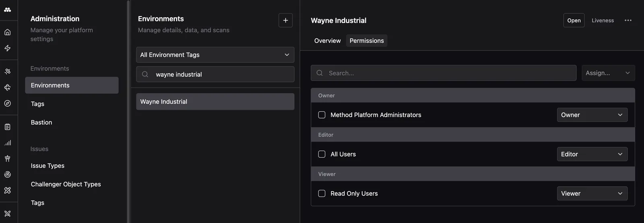
Task: Click the pencil and ruler sidebar icon
Action: pyautogui.click(x=8, y=190)
